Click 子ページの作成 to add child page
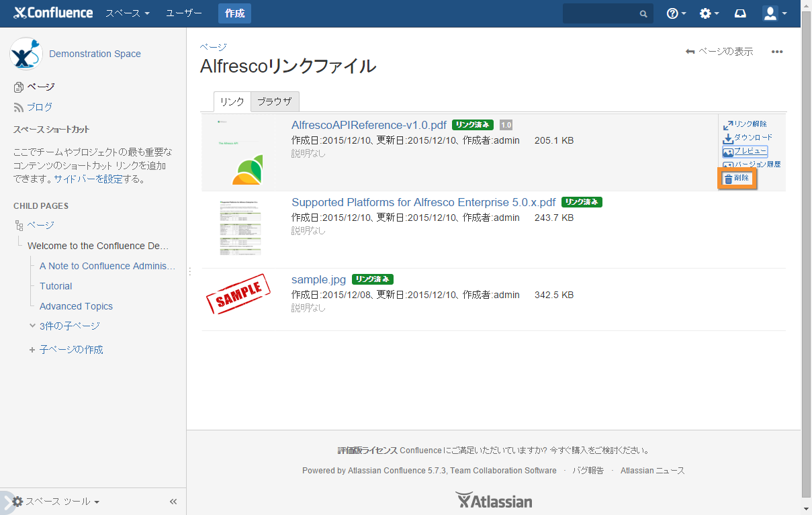Image resolution: width=812 pixels, height=515 pixels. (x=71, y=350)
